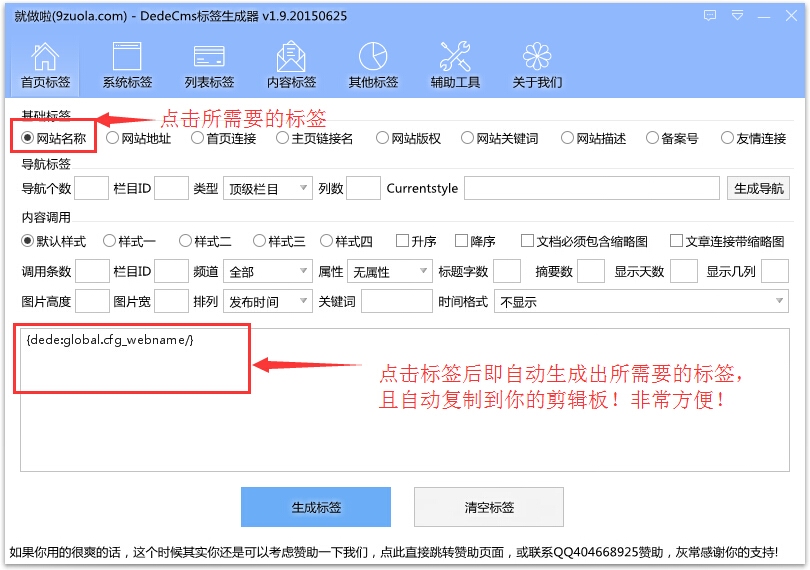Tick the 文档必须包含缩略图 checkbox
The height and width of the screenshot is (570, 810).
[584, 241]
